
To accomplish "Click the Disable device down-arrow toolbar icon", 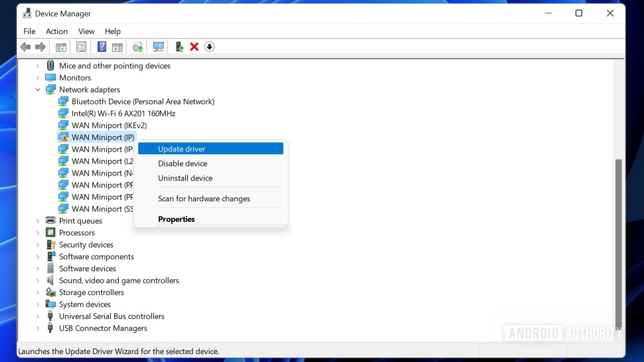I will click(x=209, y=46).
